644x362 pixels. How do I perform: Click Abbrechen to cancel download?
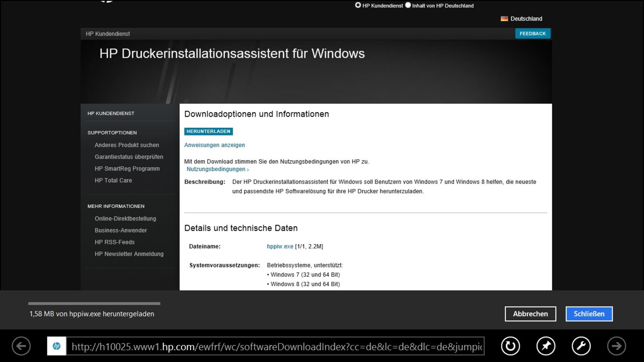(x=530, y=314)
